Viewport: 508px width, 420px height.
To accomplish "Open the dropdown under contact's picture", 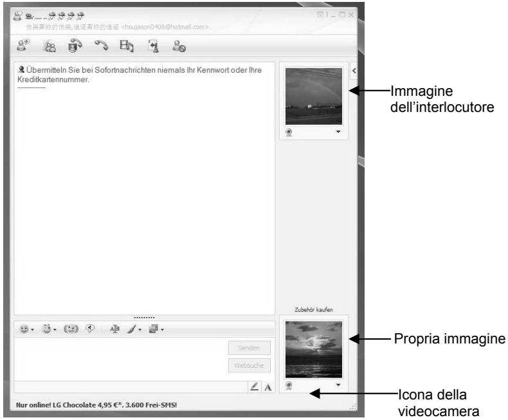I will (338, 132).
